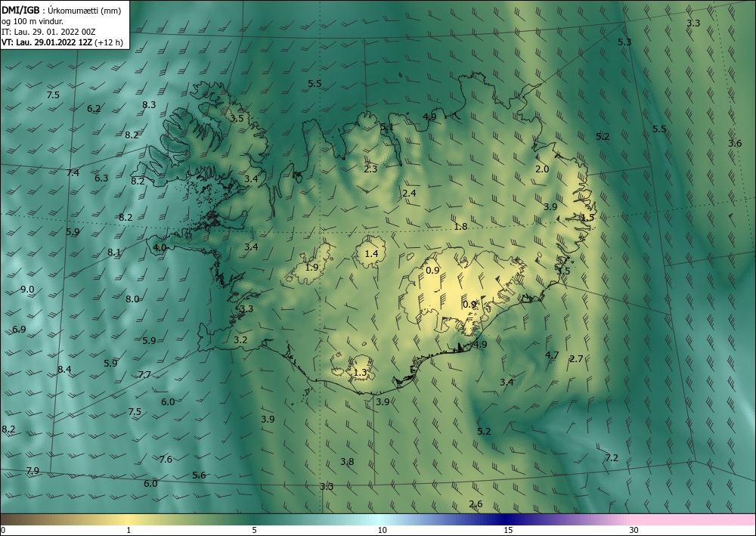Click the 2.0 value in the northeast
Screen dimensions: 756x536
[x=542, y=169]
